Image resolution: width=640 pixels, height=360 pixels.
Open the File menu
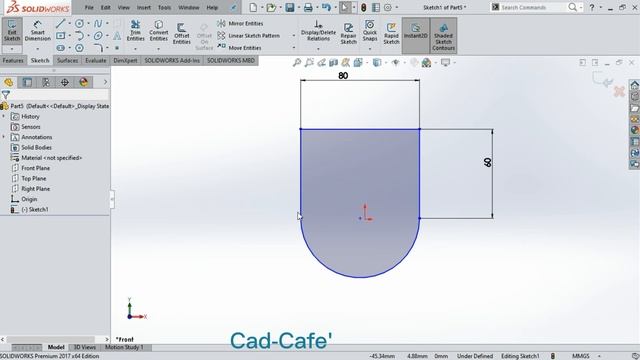pos(89,7)
